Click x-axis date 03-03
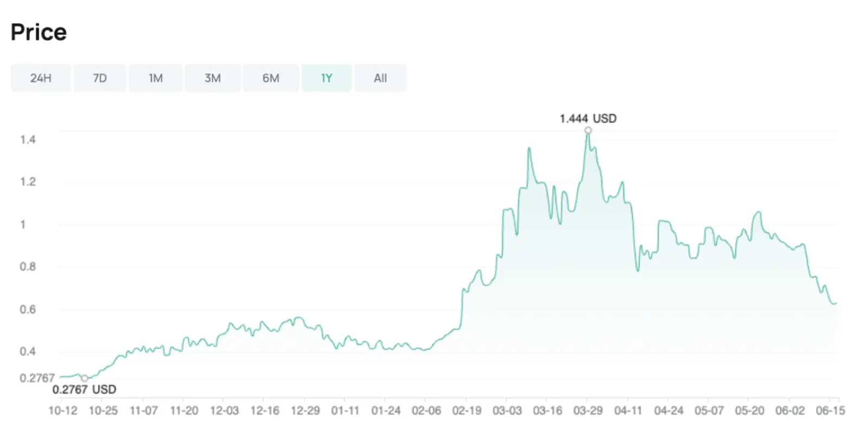 507,411
